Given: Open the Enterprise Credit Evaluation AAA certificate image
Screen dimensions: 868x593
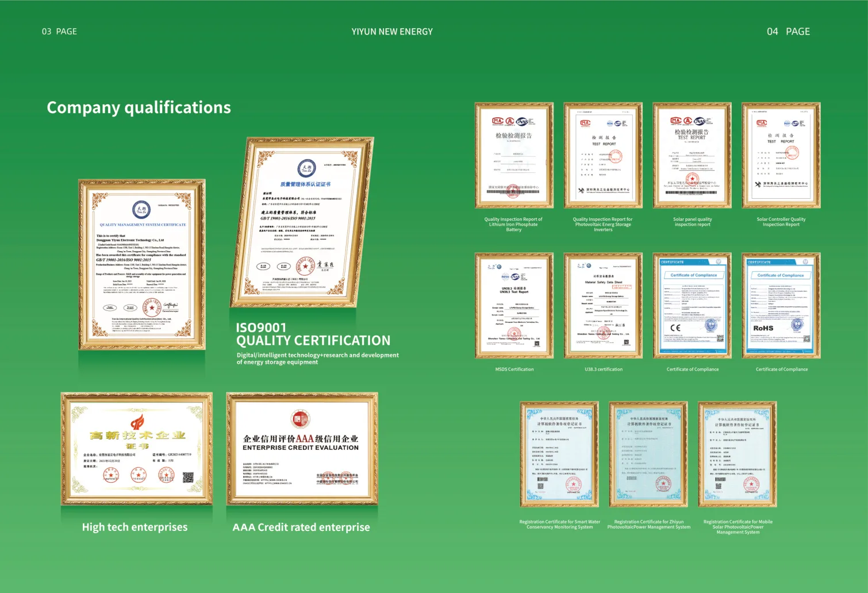Looking at the screenshot, I should (x=302, y=449).
